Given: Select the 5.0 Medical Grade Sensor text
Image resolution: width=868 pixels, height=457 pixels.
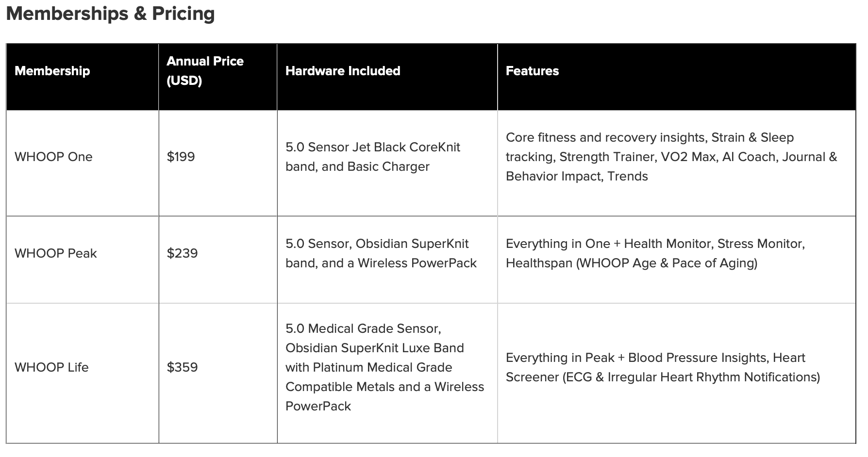Looking at the screenshot, I should click(363, 328).
